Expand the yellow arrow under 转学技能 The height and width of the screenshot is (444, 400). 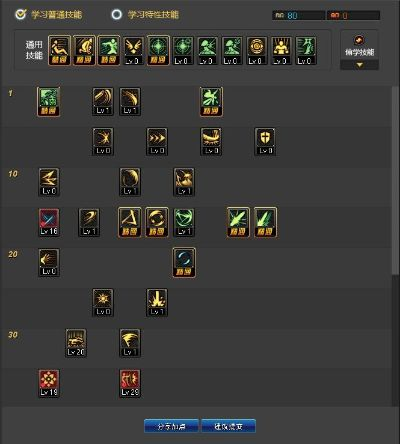(x=359, y=65)
